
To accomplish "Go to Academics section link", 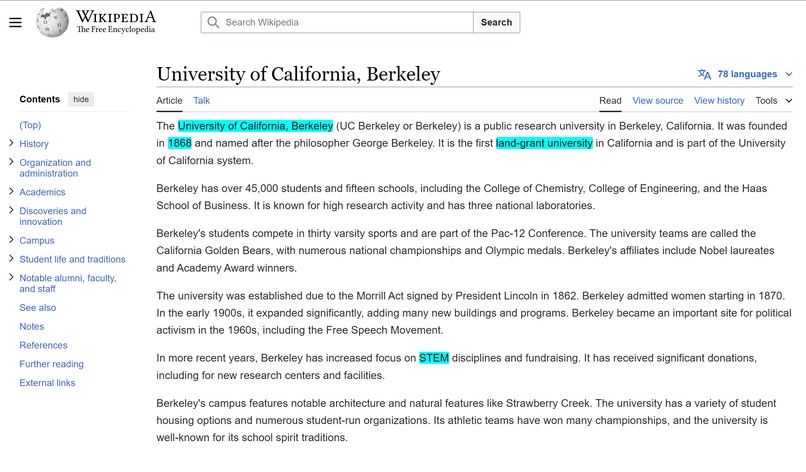I will pos(42,192).
